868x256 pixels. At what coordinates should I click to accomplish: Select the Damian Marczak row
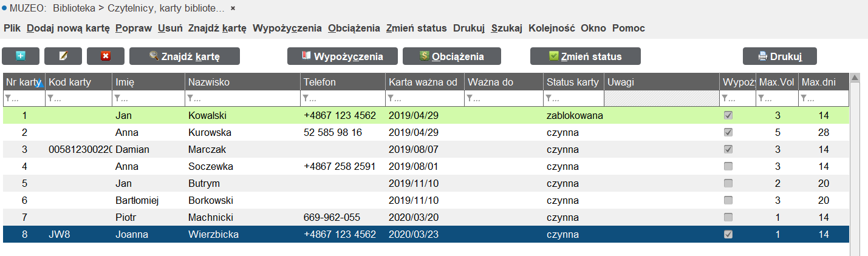pos(425,149)
